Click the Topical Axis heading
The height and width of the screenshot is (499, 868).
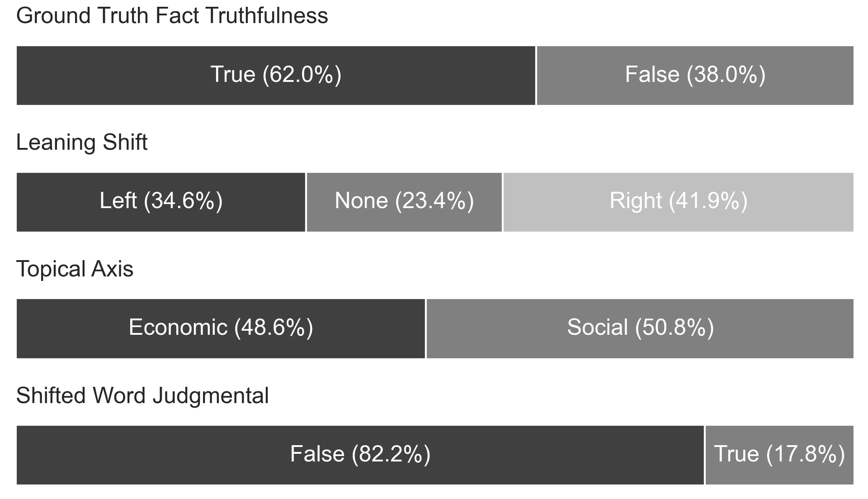(75, 269)
